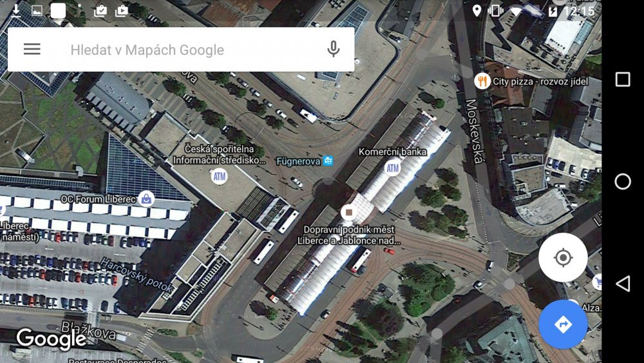Tap the microphone voice search icon

(x=333, y=50)
